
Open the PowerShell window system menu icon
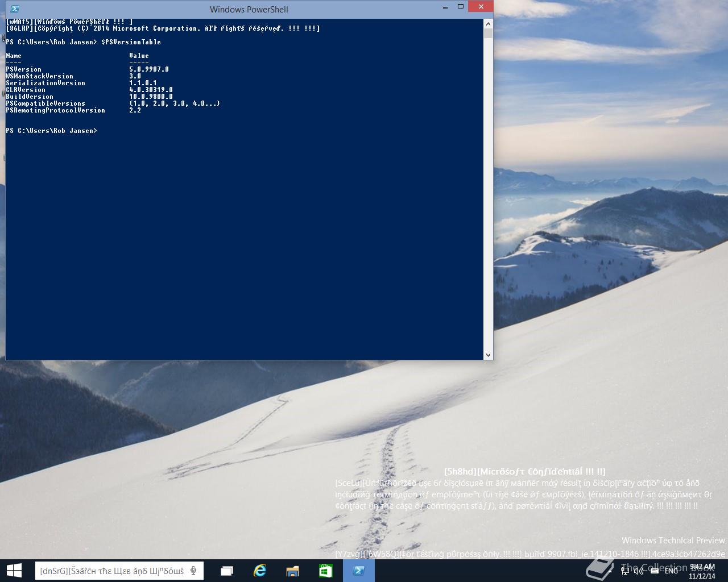coord(15,9)
